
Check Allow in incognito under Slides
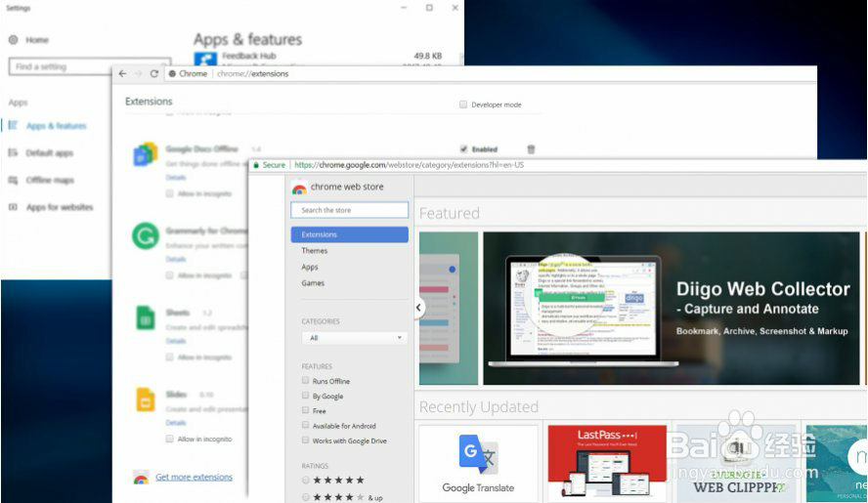point(169,439)
